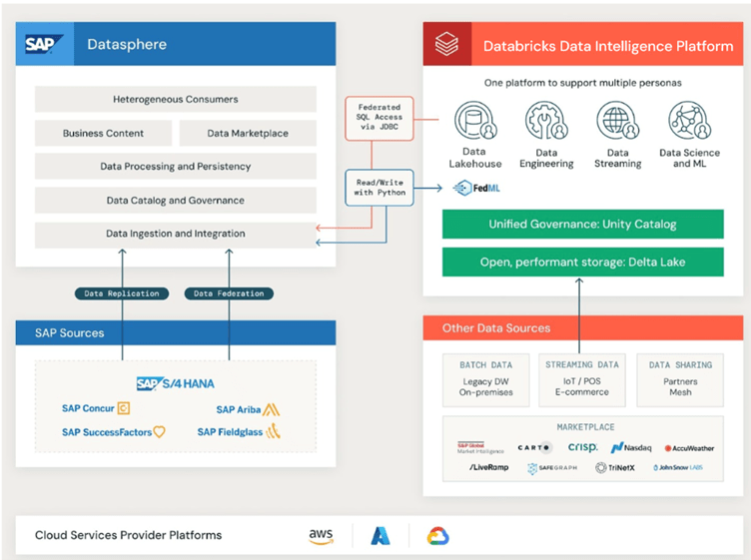The image size is (751, 560).
Task: Click the AccuWeather marketplace logo
Action: click(689, 448)
